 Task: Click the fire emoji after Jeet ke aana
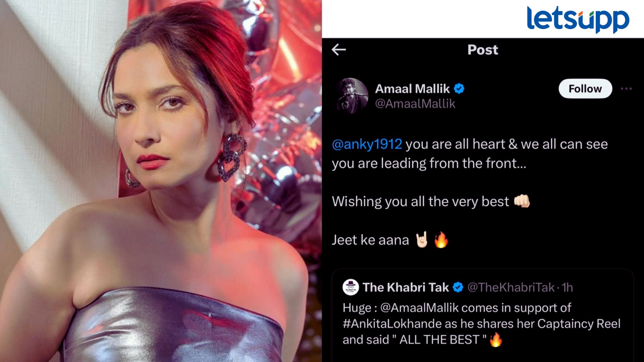coord(441,240)
